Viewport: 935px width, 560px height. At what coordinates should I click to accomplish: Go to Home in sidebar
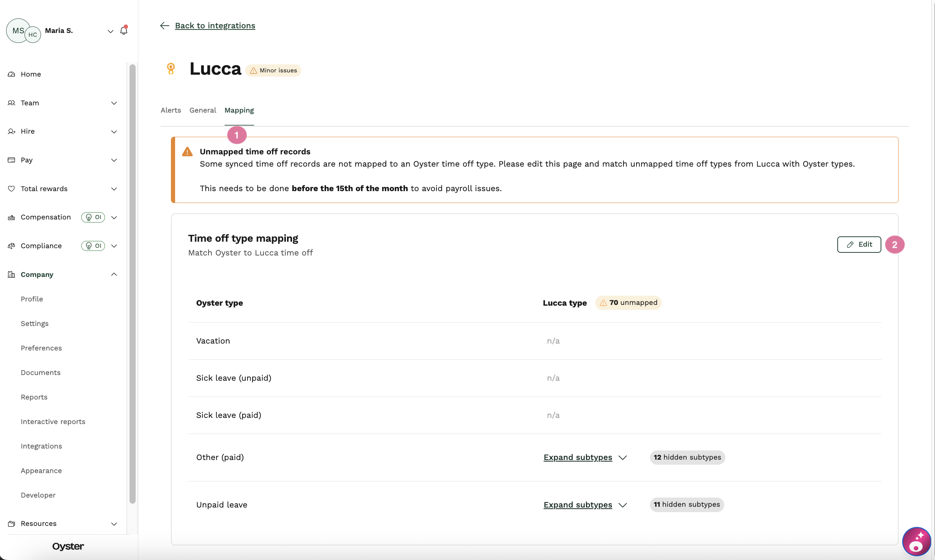click(x=31, y=74)
